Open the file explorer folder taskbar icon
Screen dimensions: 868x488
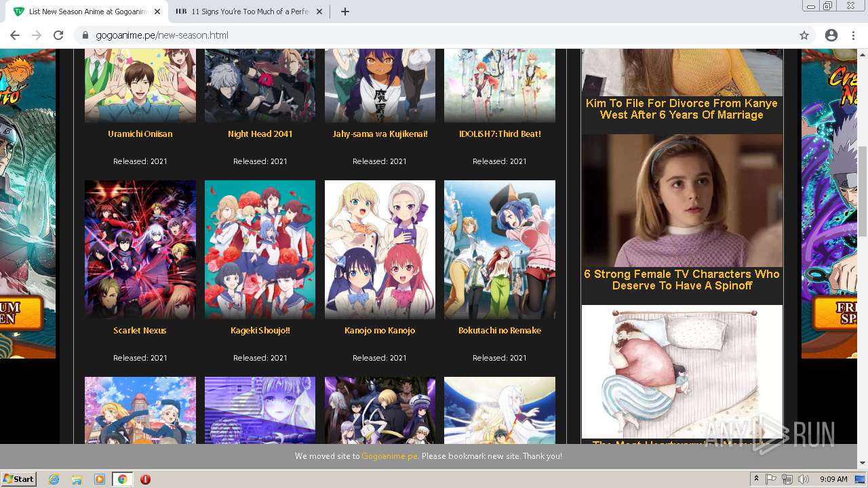click(x=77, y=479)
